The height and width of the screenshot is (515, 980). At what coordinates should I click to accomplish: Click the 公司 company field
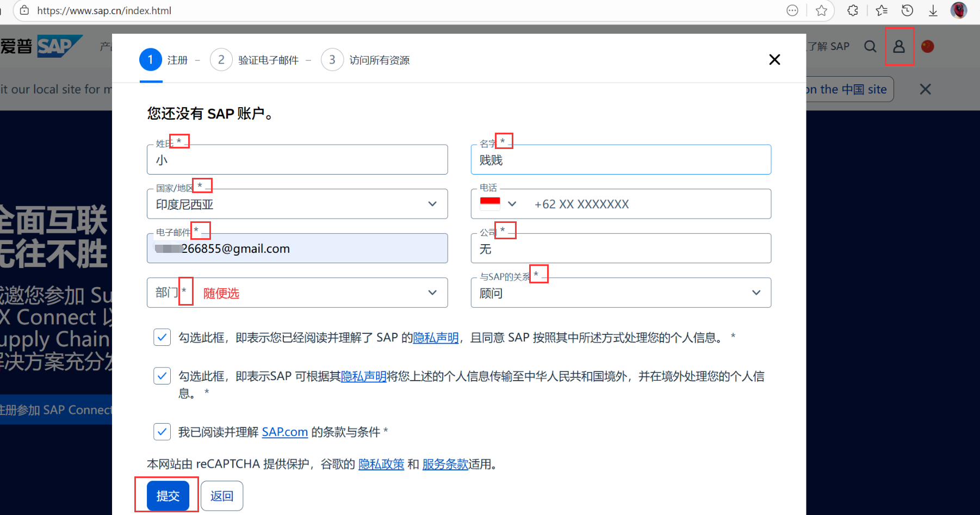(x=621, y=248)
